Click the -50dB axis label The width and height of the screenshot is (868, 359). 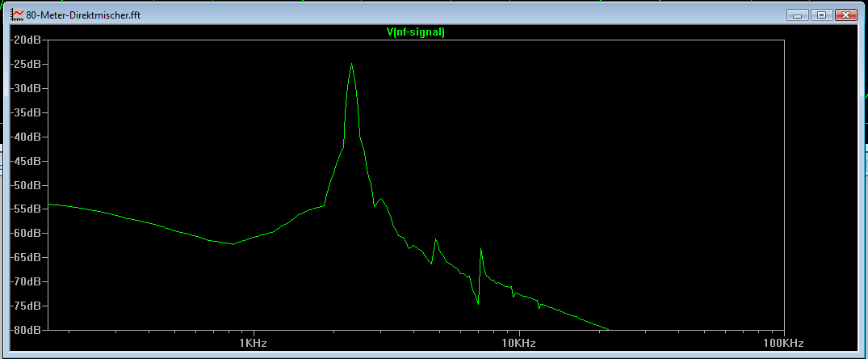pyautogui.click(x=26, y=184)
